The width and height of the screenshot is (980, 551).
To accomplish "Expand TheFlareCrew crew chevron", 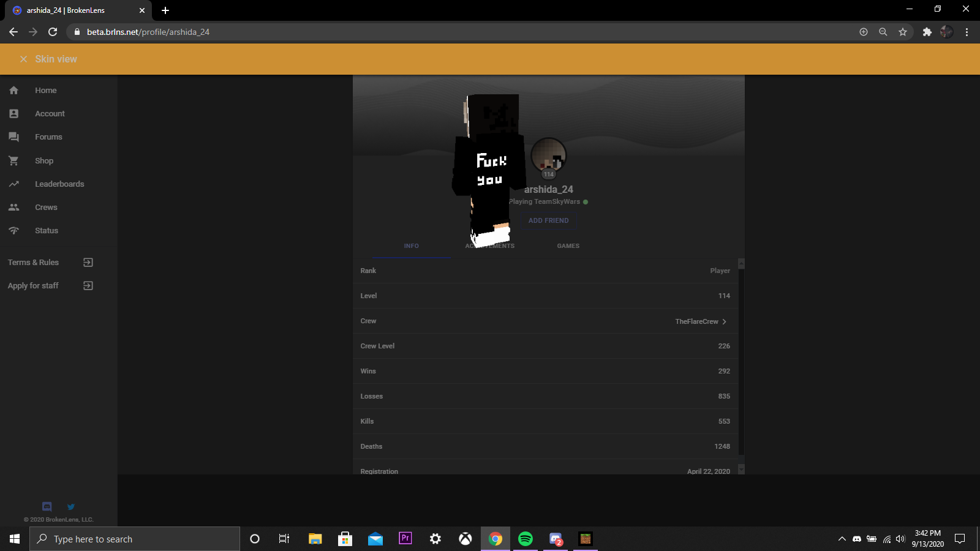I will (724, 321).
